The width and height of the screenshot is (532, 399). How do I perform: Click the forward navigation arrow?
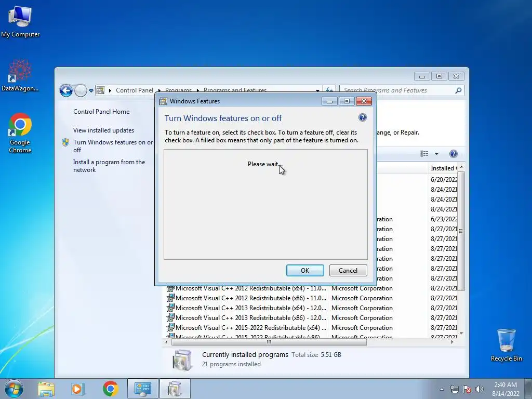pyautogui.click(x=81, y=90)
